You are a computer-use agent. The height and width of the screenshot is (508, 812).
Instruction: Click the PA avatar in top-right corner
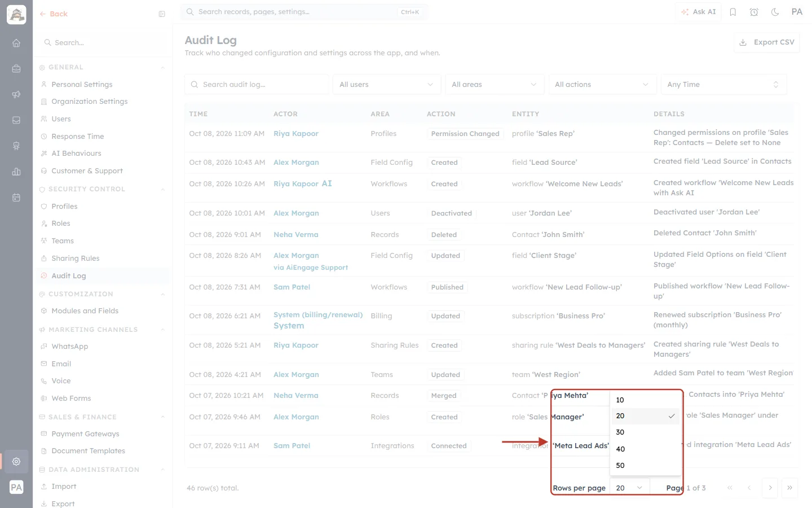(x=797, y=12)
